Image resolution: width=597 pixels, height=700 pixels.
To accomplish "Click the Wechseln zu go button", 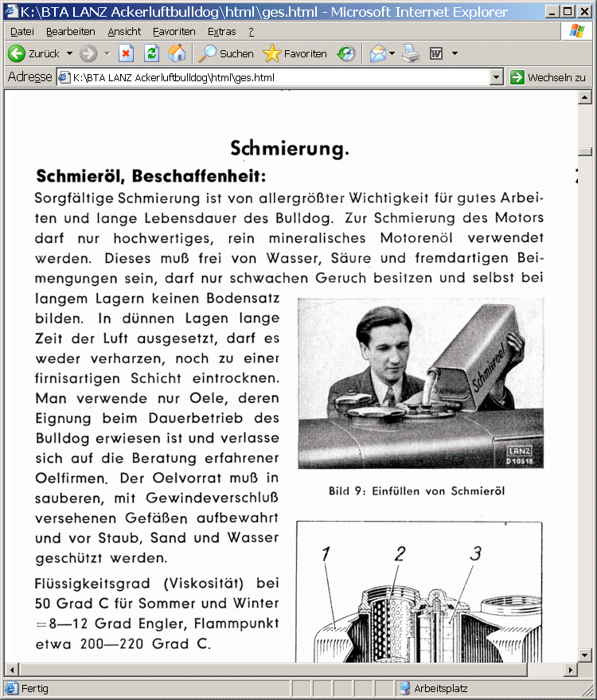I will pos(548,77).
